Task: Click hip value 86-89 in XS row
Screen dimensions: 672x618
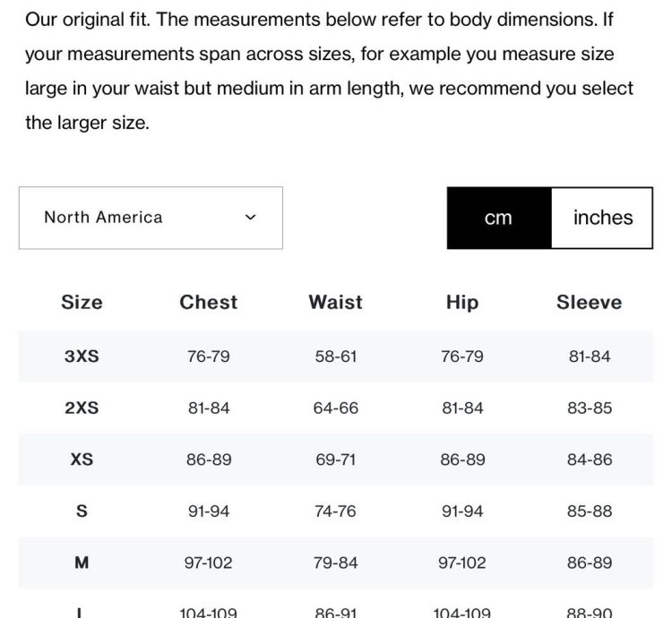Action: pyautogui.click(x=462, y=459)
